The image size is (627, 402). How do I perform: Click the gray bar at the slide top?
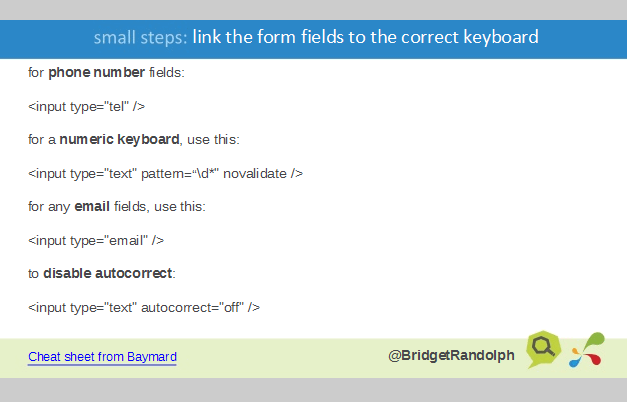pos(313,9)
